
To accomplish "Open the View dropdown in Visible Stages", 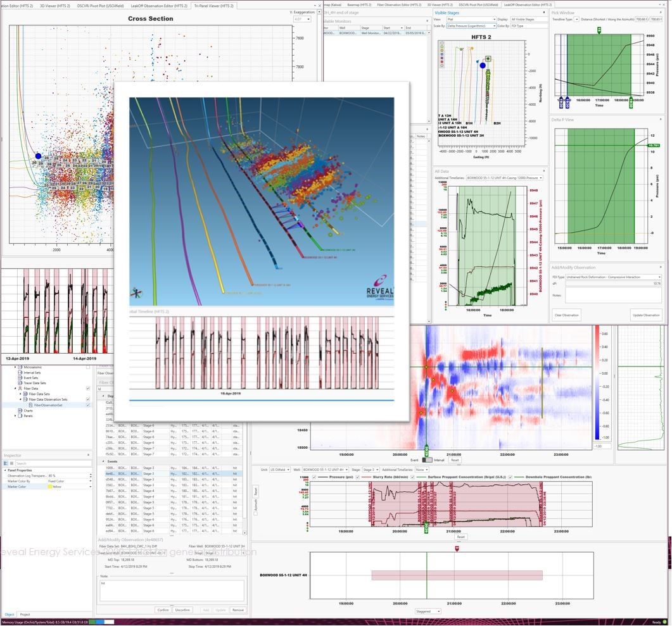I will (471, 20).
